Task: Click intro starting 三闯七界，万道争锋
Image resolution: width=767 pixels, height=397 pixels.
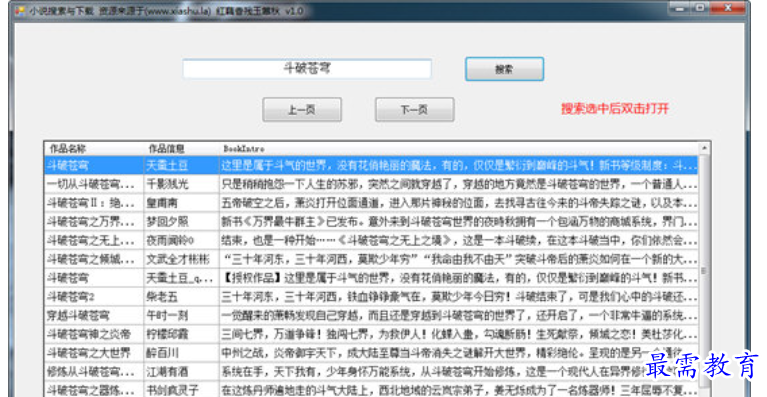Action: [459, 334]
